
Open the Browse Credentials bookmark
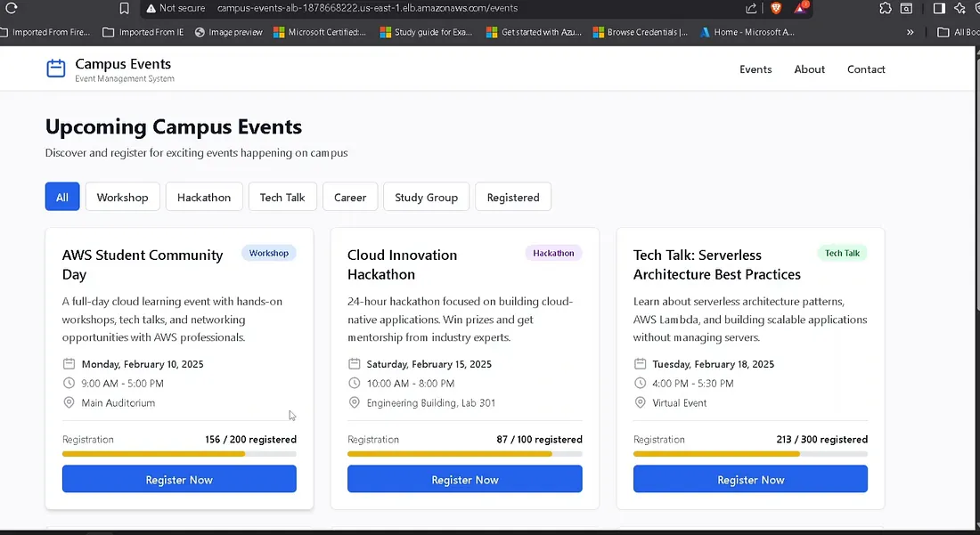(x=641, y=32)
